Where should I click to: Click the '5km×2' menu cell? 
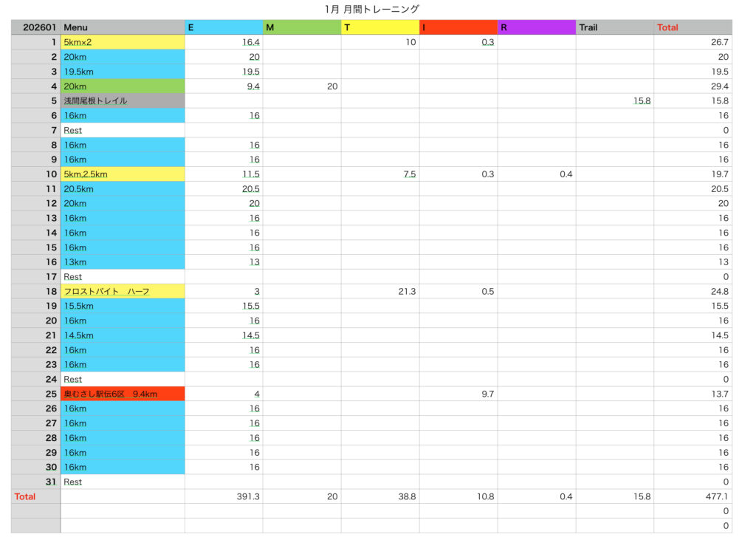(x=123, y=42)
